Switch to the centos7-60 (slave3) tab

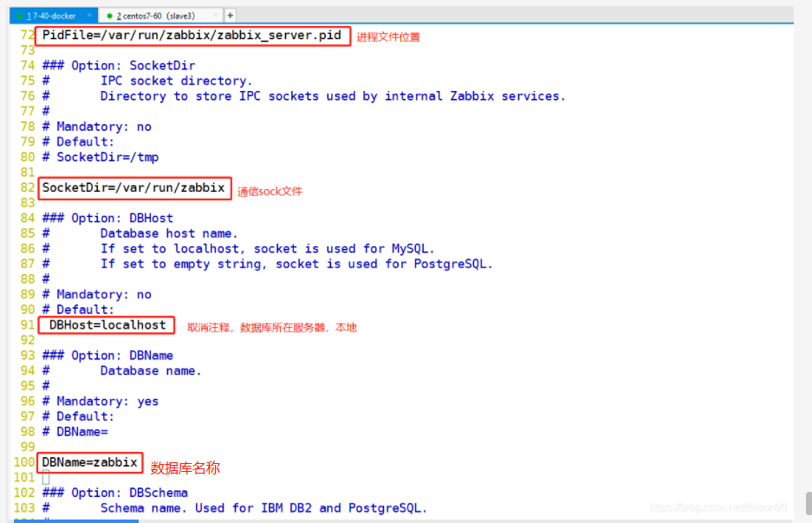(160, 16)
